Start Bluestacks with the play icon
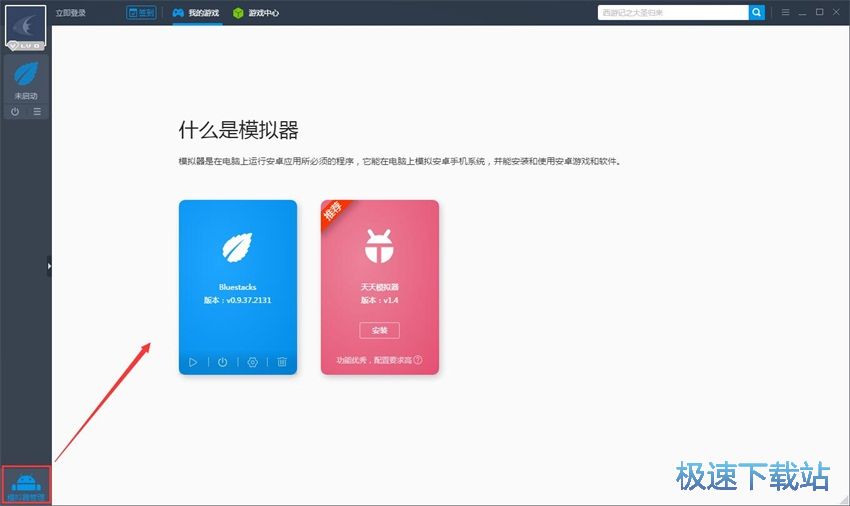 point(193,362)
